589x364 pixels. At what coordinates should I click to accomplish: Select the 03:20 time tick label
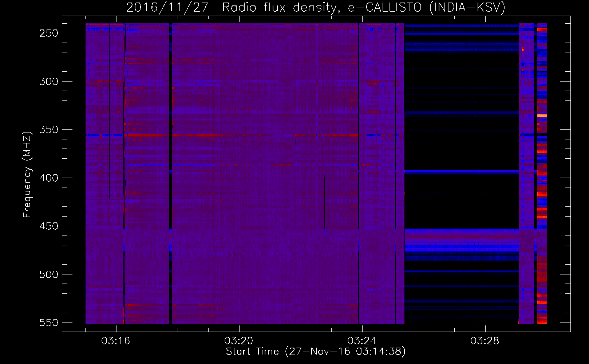(x=239, y=341)
